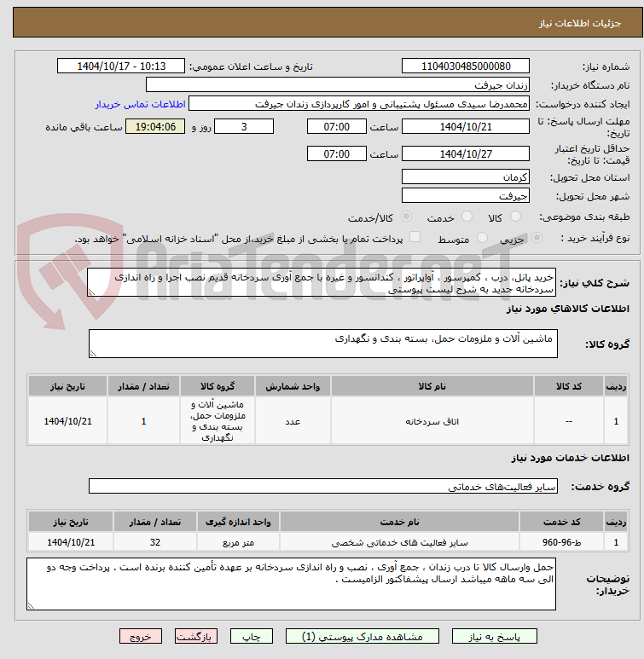Click the کد خدمت column header
644x659 pixels.
[561, 522]
